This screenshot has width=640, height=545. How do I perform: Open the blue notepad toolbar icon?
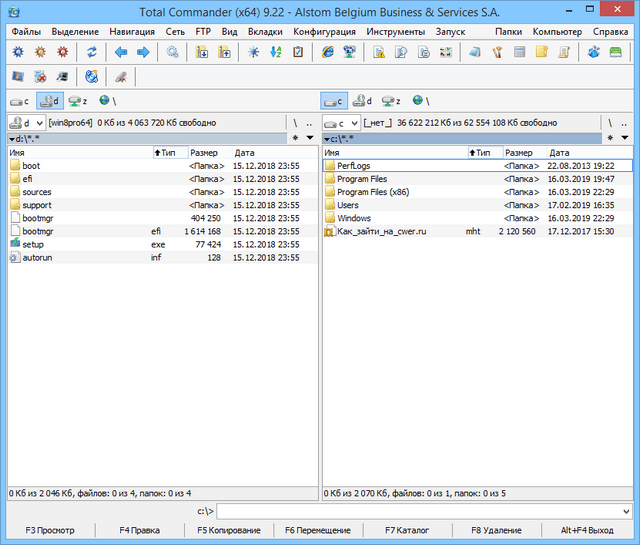point(475,52)
